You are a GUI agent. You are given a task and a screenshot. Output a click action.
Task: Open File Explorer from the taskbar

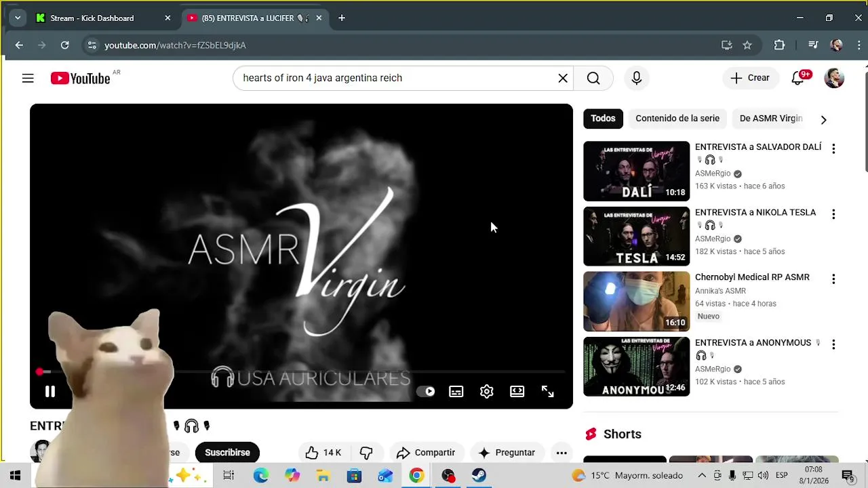pyautogui.click(x=323, y=476)
